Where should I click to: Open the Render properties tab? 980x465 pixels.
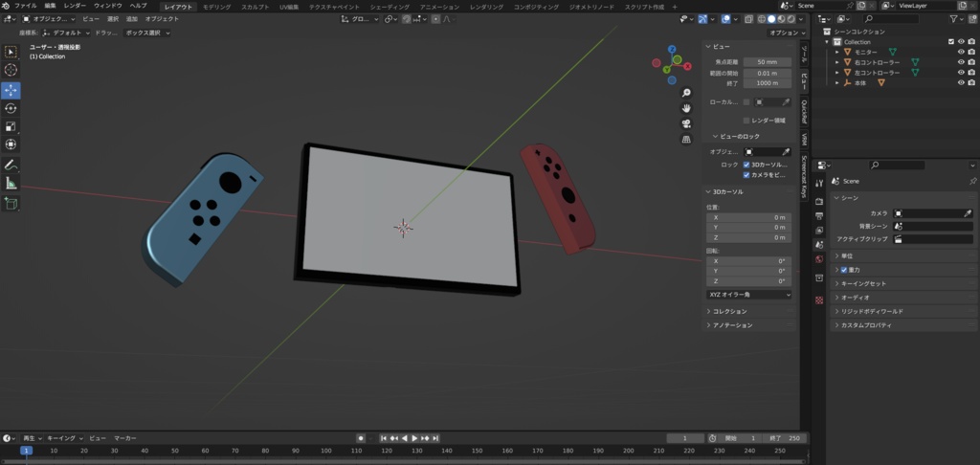coord(819,201)
